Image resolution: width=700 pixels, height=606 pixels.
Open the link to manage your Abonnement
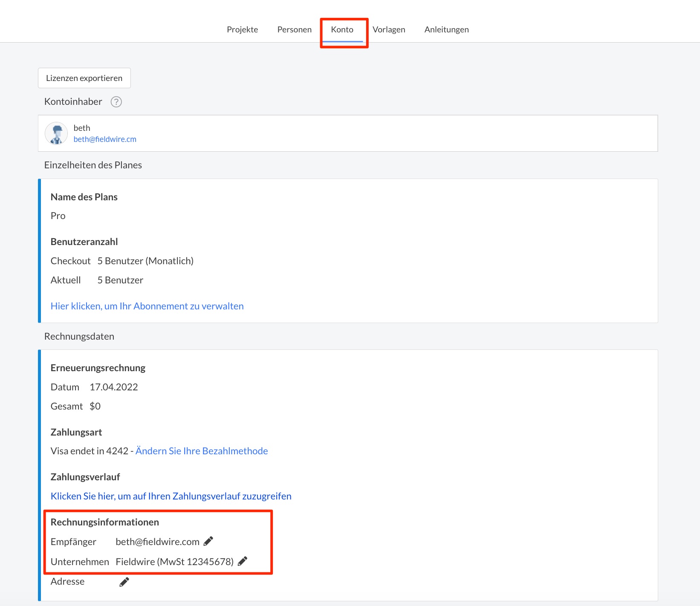[147, 306]
